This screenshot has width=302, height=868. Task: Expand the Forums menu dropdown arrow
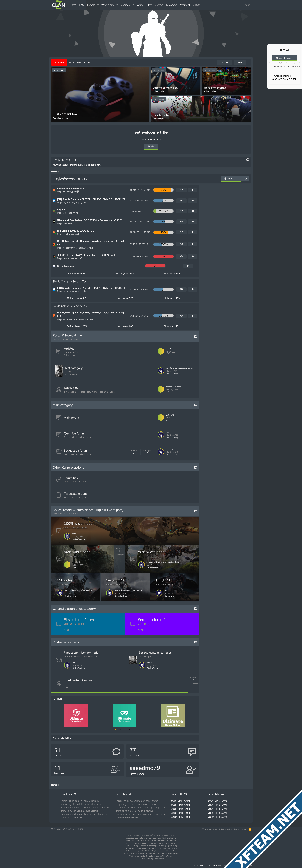click(98, 5)
